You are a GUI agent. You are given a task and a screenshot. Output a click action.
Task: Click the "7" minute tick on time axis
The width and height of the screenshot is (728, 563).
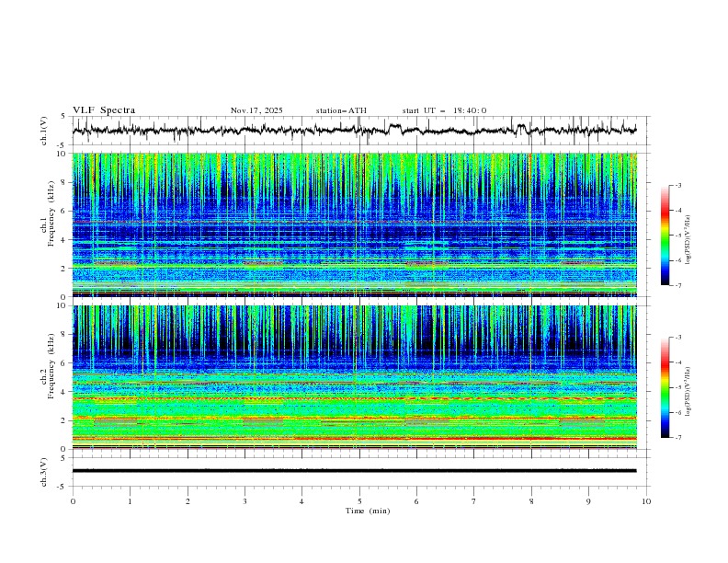[474, 501]
